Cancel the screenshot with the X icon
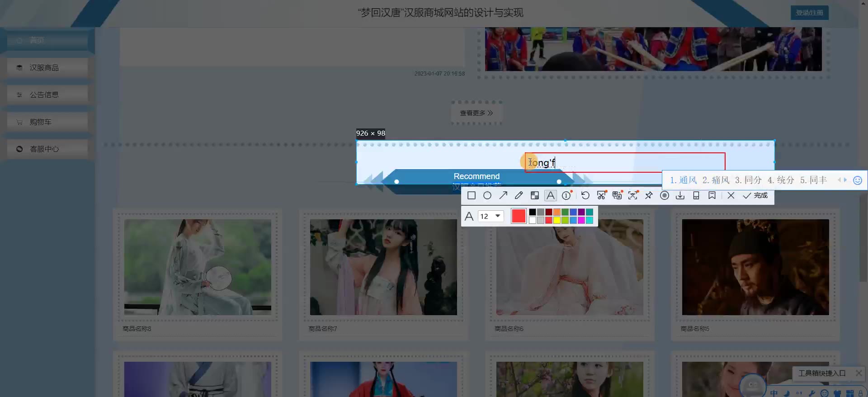Viewport: 868px width, 397px height. (731, 195)
